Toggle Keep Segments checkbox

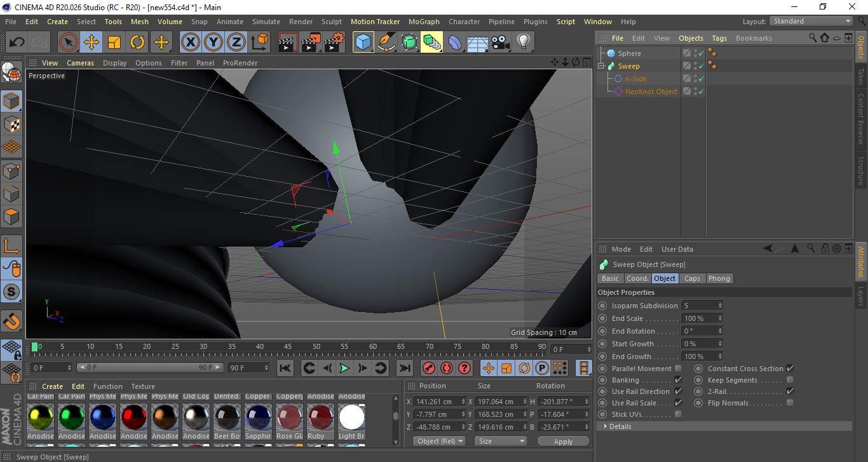790,380
